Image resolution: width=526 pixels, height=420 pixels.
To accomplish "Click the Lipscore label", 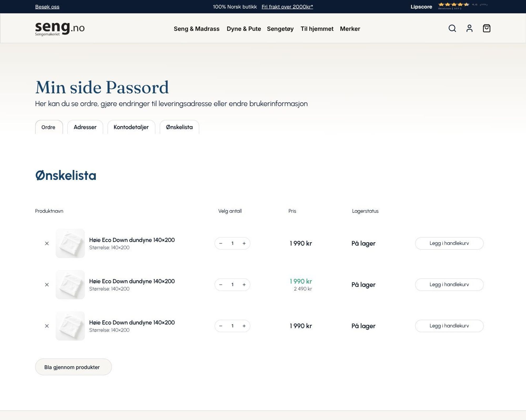I will tap(421, 7).
